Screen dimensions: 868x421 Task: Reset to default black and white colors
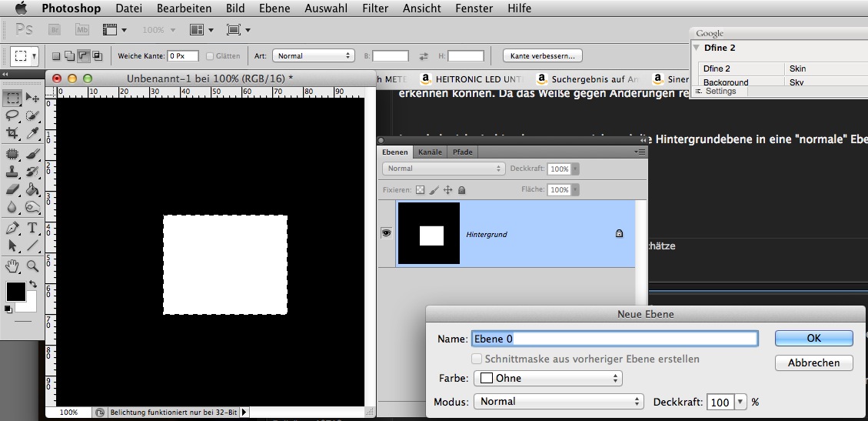point(8,309)
